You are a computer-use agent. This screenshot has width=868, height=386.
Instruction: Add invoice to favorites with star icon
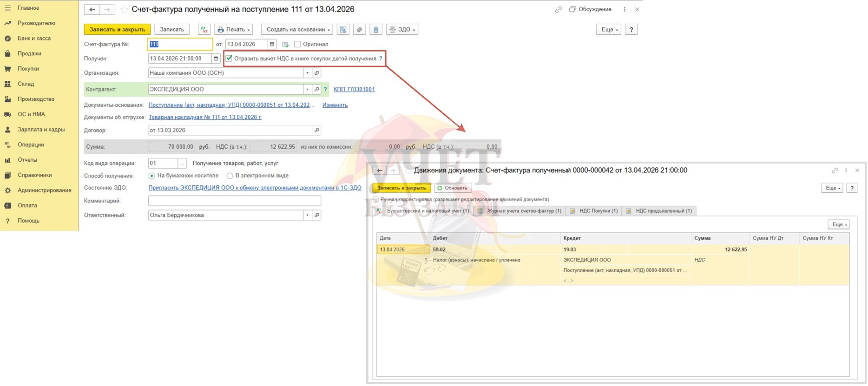[124, 10]
